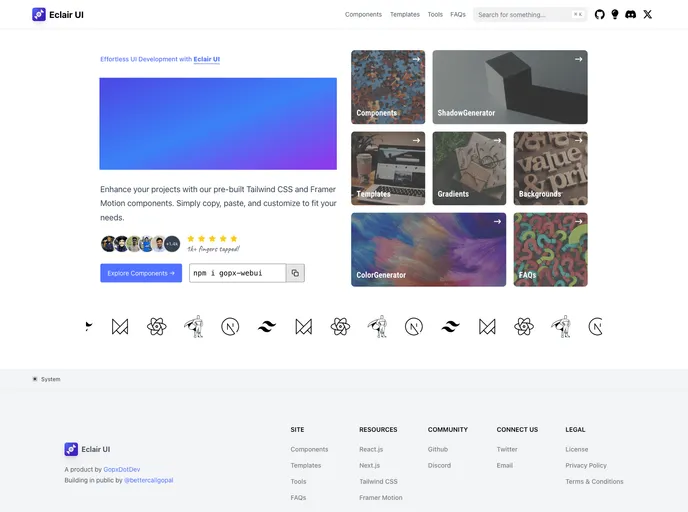Open Components in top navigation
This screenshot has width=688, height=512.
coord(363,14)
